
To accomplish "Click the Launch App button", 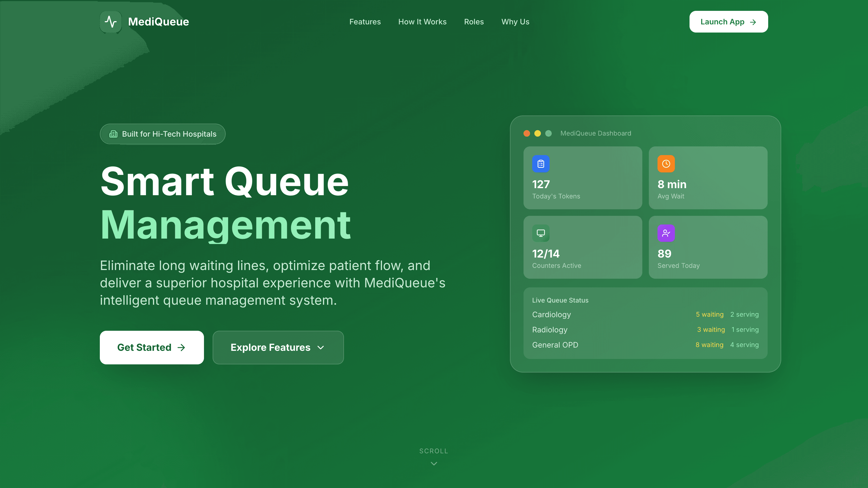I will tap(729, 22).
